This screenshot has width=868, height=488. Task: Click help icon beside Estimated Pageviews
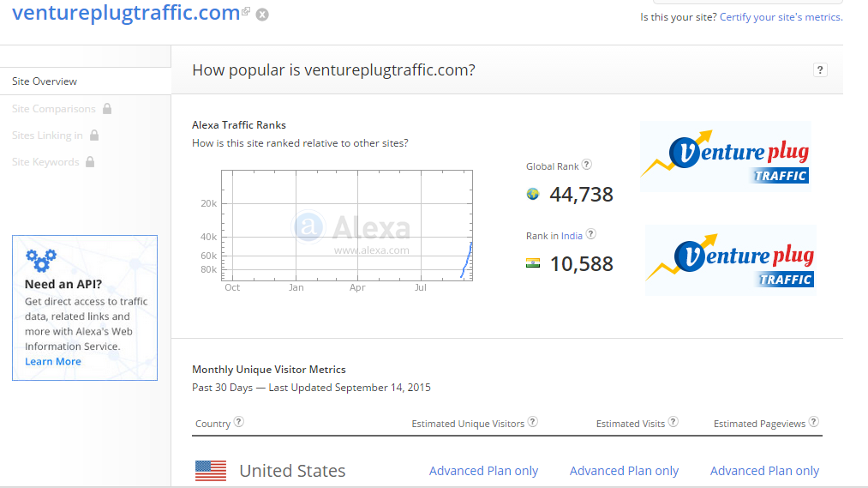813,422
